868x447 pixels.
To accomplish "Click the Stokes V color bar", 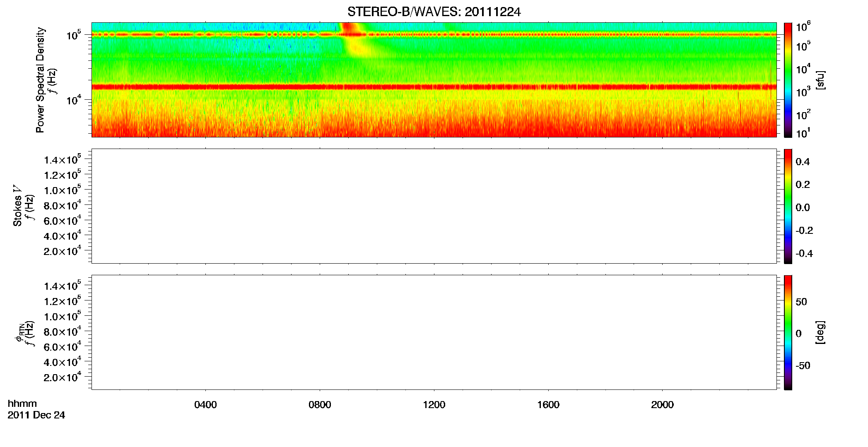I will click(788, 206).
